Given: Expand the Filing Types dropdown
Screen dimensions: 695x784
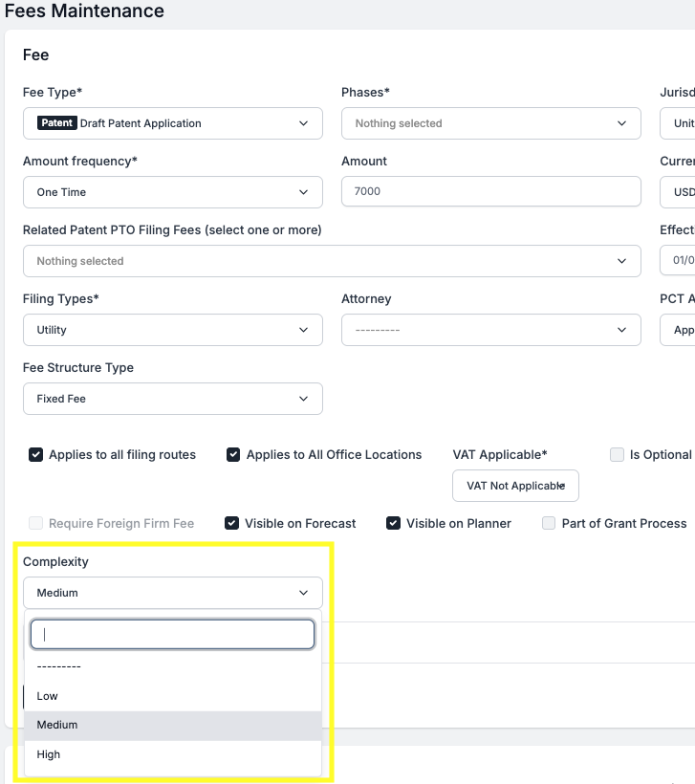Looking at the screenshot, I should (172, 330).
